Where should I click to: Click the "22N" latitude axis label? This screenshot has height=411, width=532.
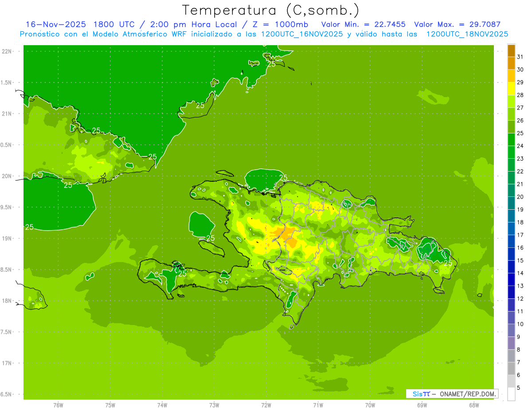click(x=7, y=51)
